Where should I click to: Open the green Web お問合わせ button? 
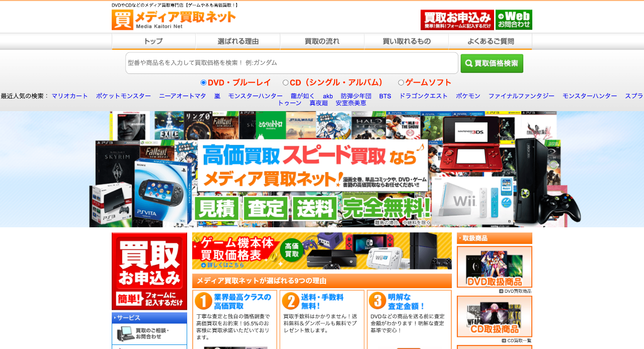tap(514, 20)
